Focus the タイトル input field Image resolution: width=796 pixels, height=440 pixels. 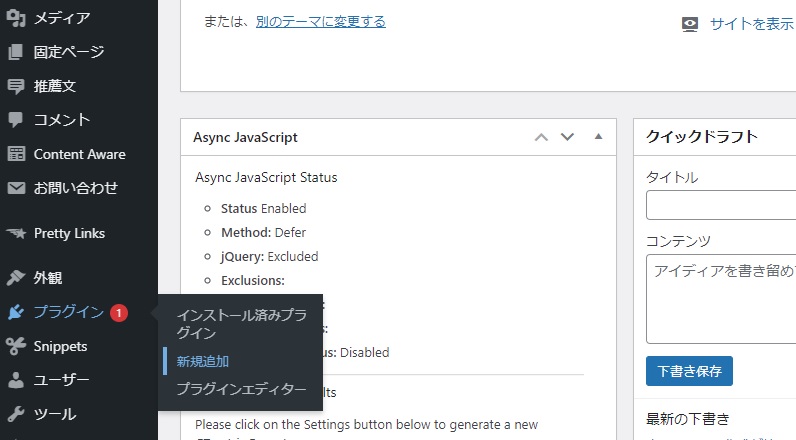point(721,205)
